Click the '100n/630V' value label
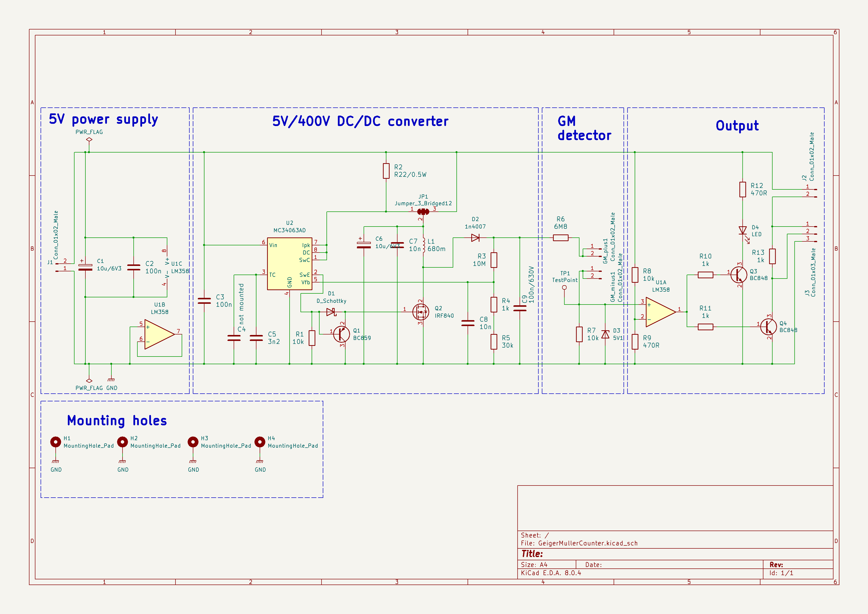The width and height of the screenshot is (868, 614). (531, 285)
